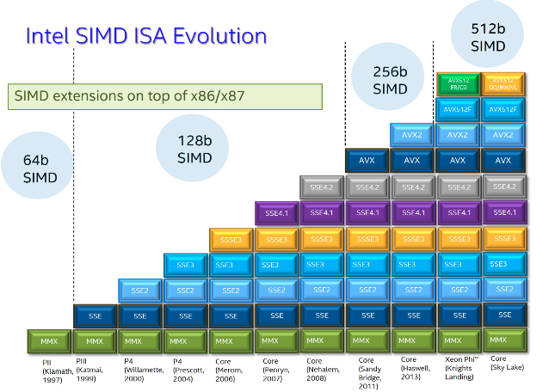Image resolution: width=555 pixels, height=392 pixels.
Task: Click the AVX512F block in Knights Landing column
Action: click(x=458, y=109)
